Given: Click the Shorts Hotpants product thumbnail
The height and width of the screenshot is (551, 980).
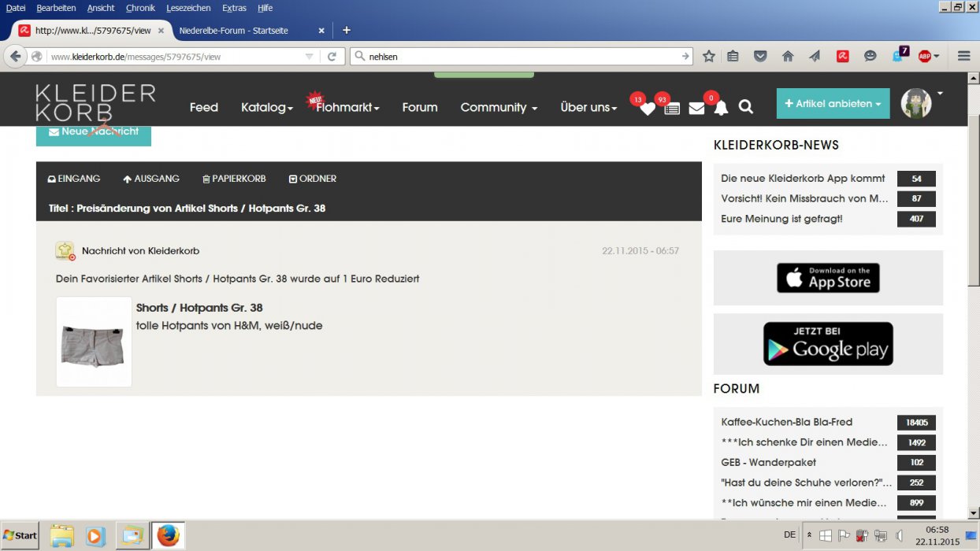Looking at the screenshot, I should tap(94, 342).
